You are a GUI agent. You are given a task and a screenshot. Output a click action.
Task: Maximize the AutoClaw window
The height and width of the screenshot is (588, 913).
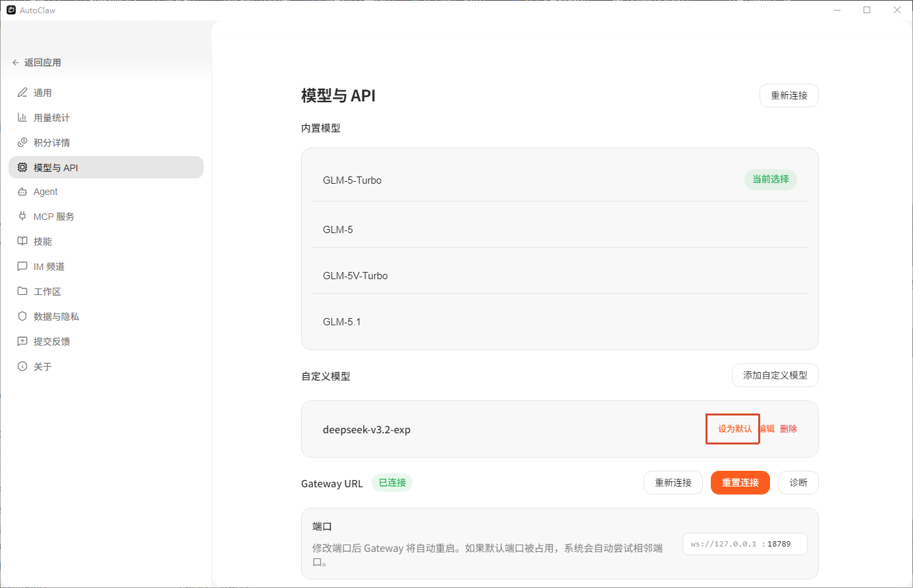[867, 10]
